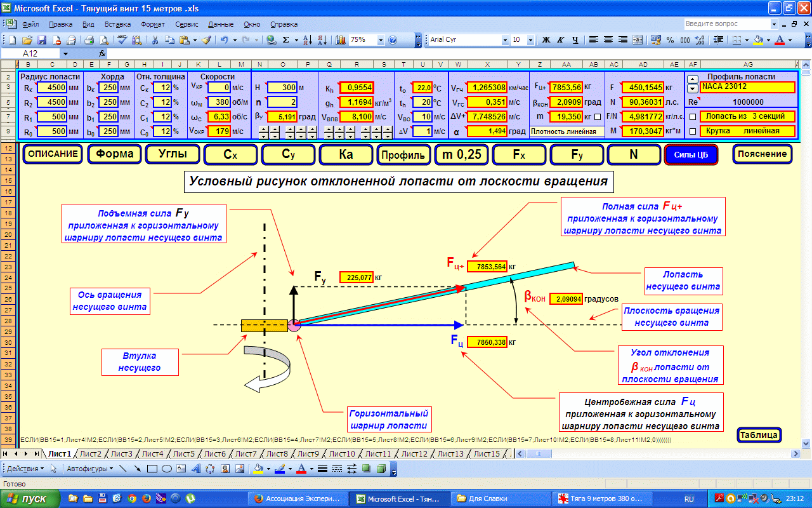This screenshot has width=812, height=508.
Task: Click the ОПИСАНИЕ button
Action: tap(53, 154)
